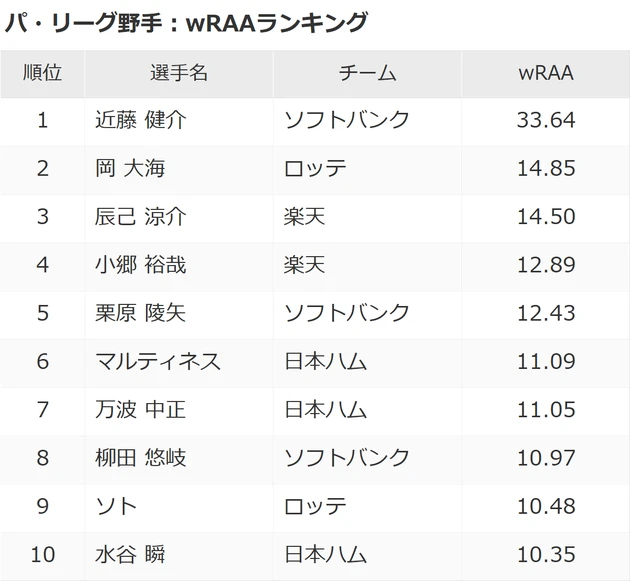This screenshot has height=581, width=630.
Task: Click the wRAA value 10.35
Action: [x=546, y=554]
